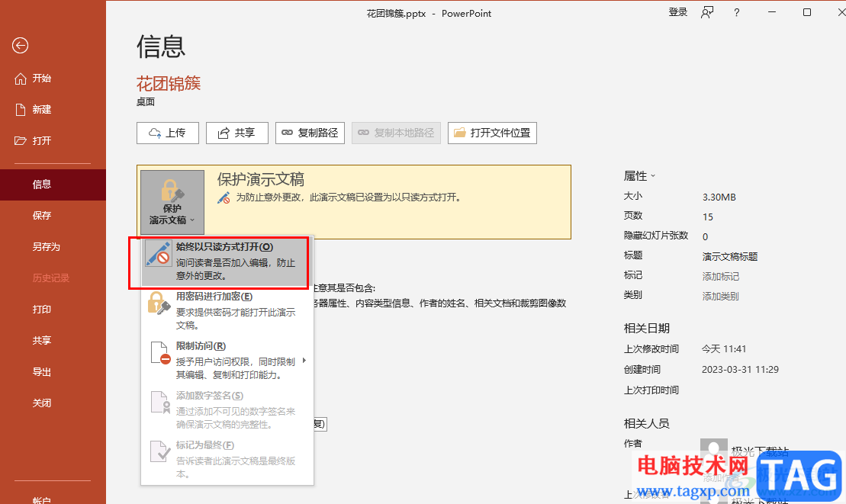The width and height of the screenshot is (846, 504).
Task: Click the 今天 11:41 last modified time
Action: point(723,349)
